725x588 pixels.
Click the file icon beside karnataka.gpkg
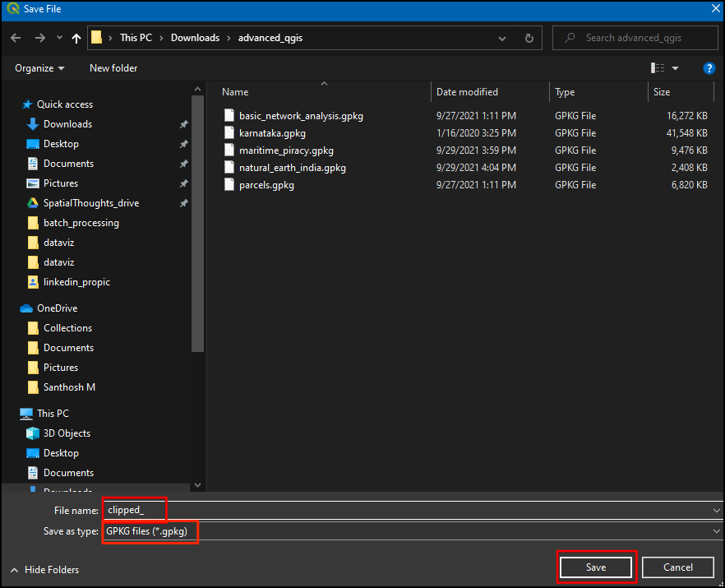point(229,132)
